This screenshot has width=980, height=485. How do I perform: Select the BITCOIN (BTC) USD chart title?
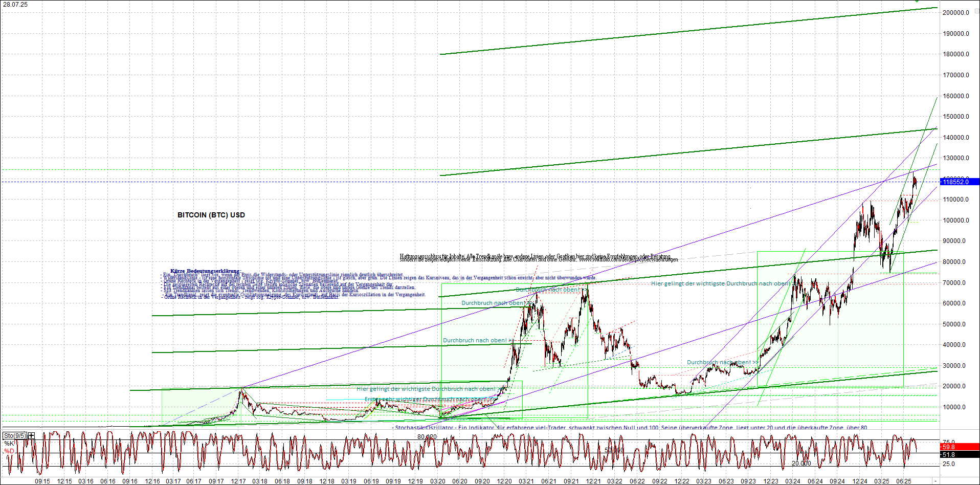211,215
